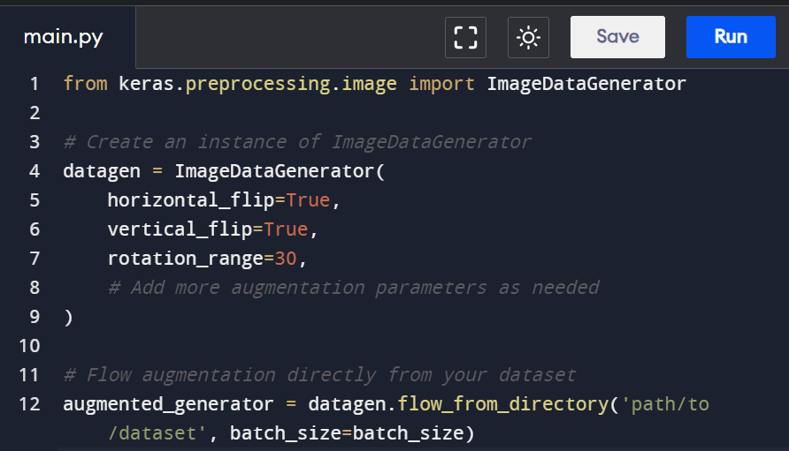
Task: Click the vertical_flip parameter name
Action: (179, 229)
